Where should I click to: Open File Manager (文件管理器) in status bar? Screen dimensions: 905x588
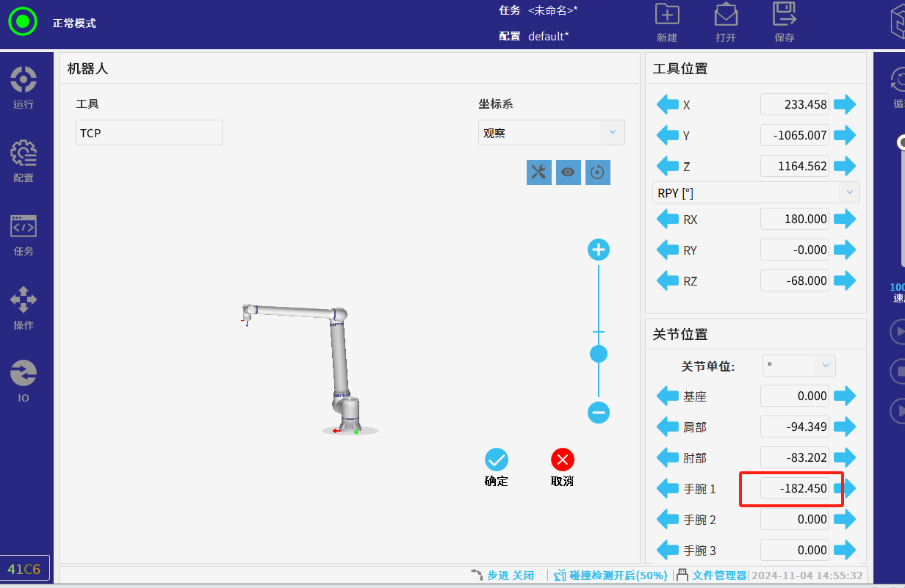(x=711, y=576)
